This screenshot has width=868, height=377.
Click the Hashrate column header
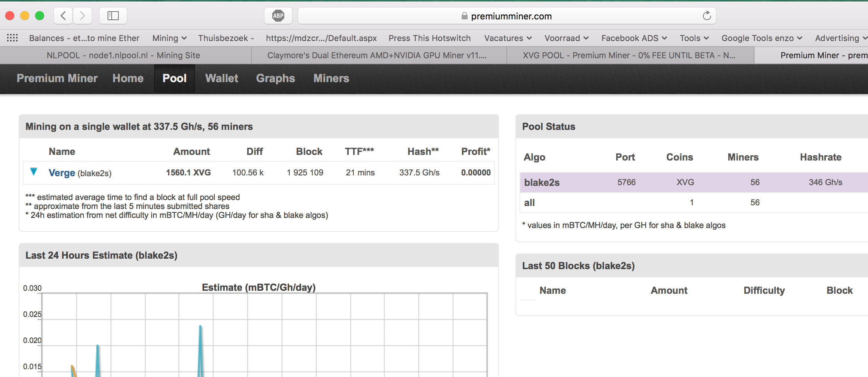click(821, 157)
